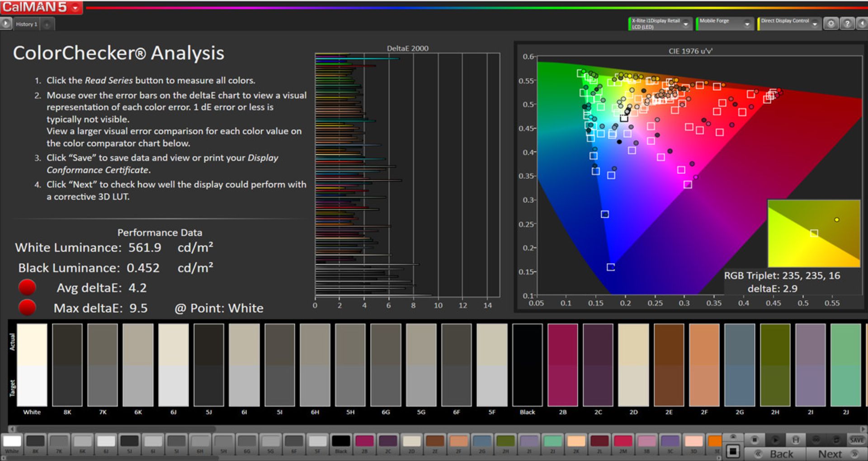Add a new history tab with plus
This screenshot has height=461, width=868.
tap(47, 24)
